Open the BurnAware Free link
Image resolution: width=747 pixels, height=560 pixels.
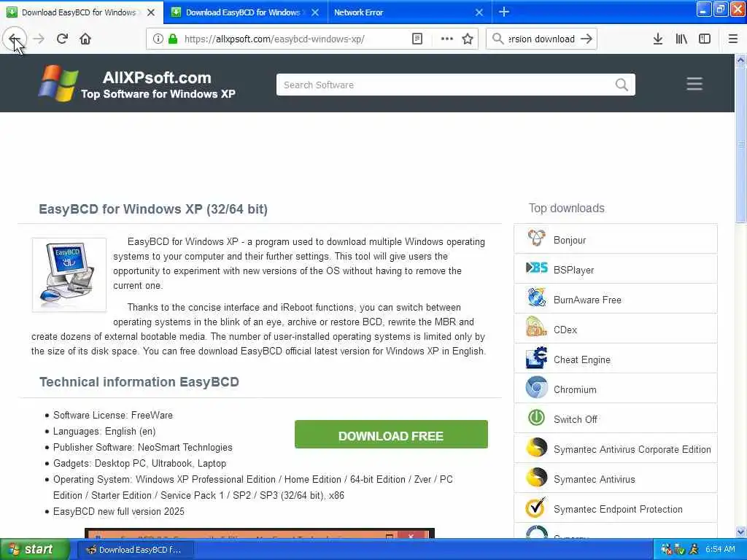(x=587, y=300)
